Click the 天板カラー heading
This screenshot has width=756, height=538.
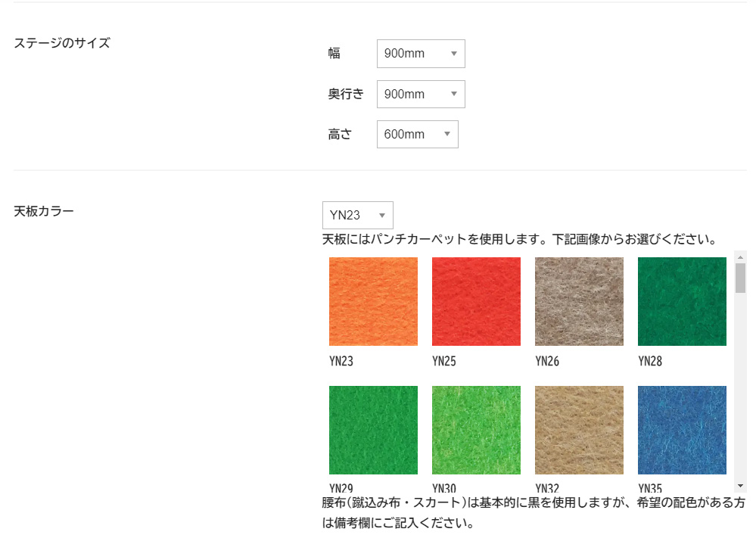click(x=43, y=211)
